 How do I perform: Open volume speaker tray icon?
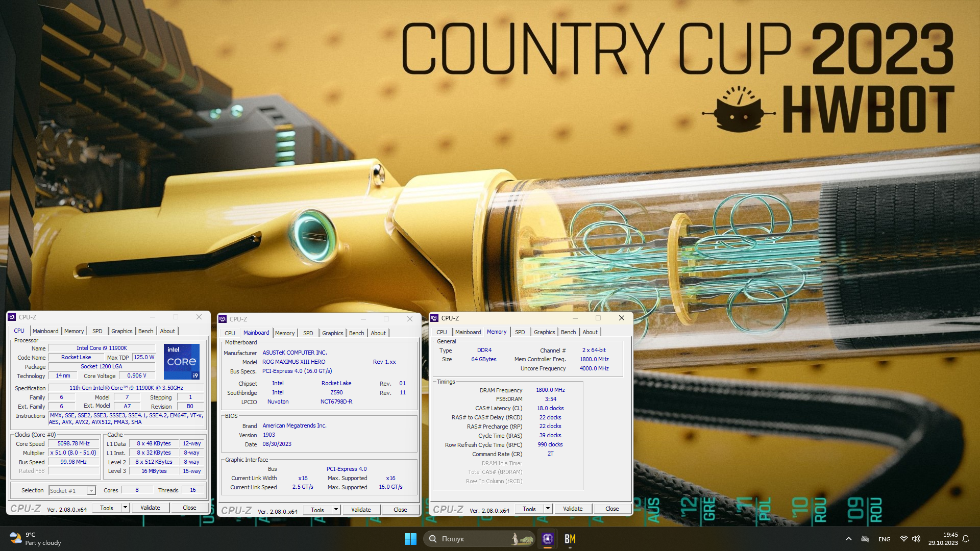pyautogui.click(x=916, y=539)
